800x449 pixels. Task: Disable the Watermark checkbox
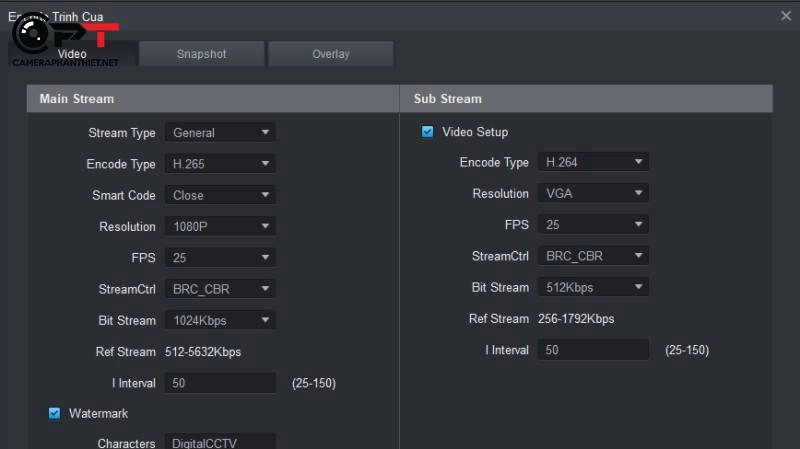click(55, 413)
